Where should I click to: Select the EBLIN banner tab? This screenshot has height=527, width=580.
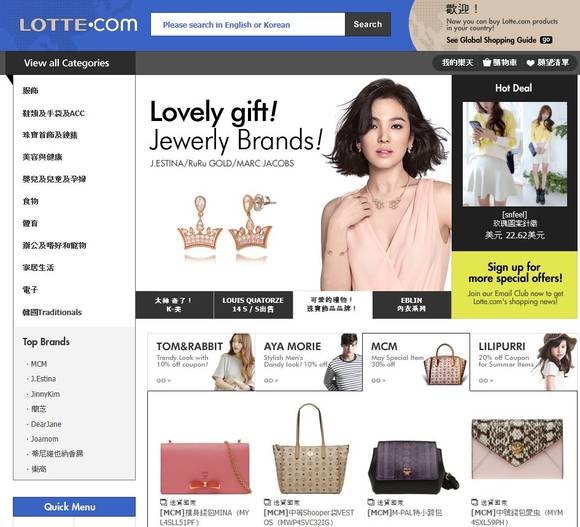(x=411, y=305)
